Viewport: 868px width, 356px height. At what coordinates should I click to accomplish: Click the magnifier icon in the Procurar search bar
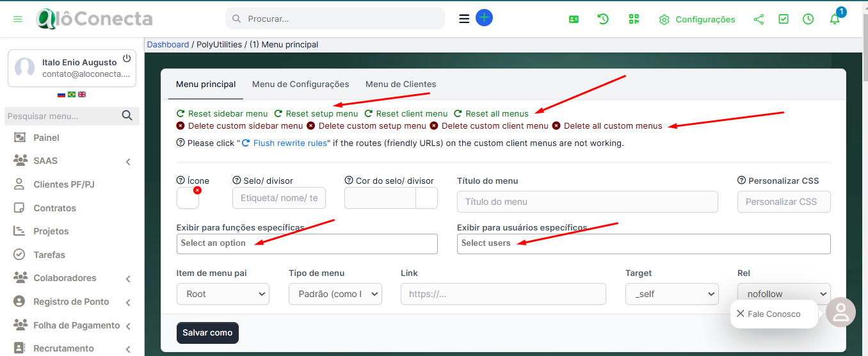pyautogui.click(x=237, y=19)
